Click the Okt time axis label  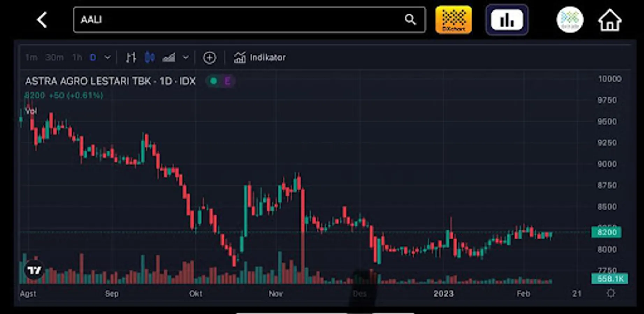point(196,294)
